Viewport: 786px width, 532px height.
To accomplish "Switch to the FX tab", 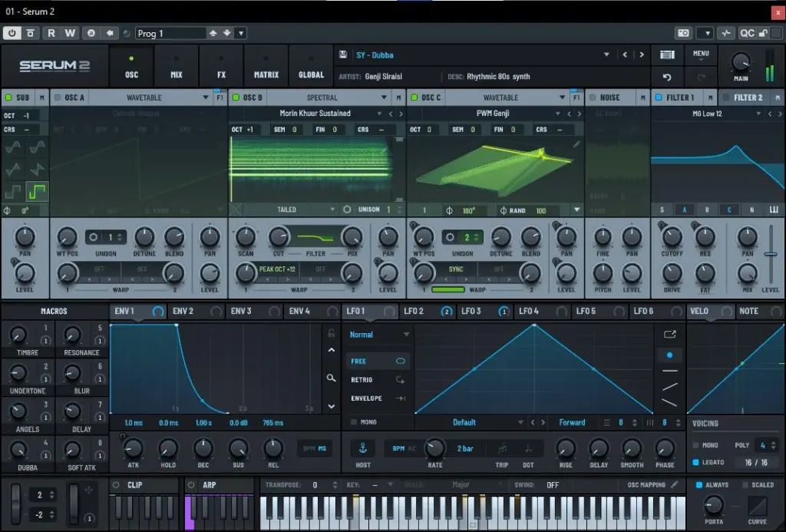I will (x=221, y=66).
